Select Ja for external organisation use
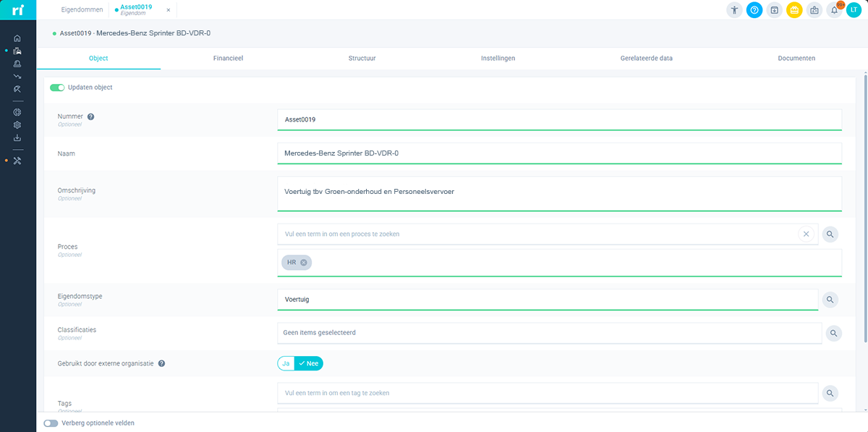This screenshot has height=432, width=868. pos(286,363)
